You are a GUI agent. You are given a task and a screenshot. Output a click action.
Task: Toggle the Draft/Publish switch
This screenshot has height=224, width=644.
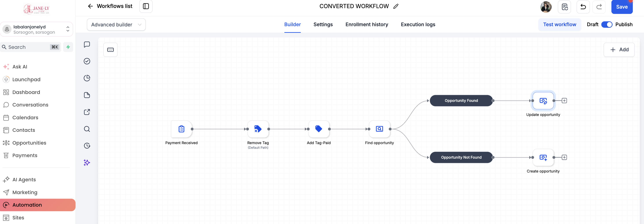(607, 24)
